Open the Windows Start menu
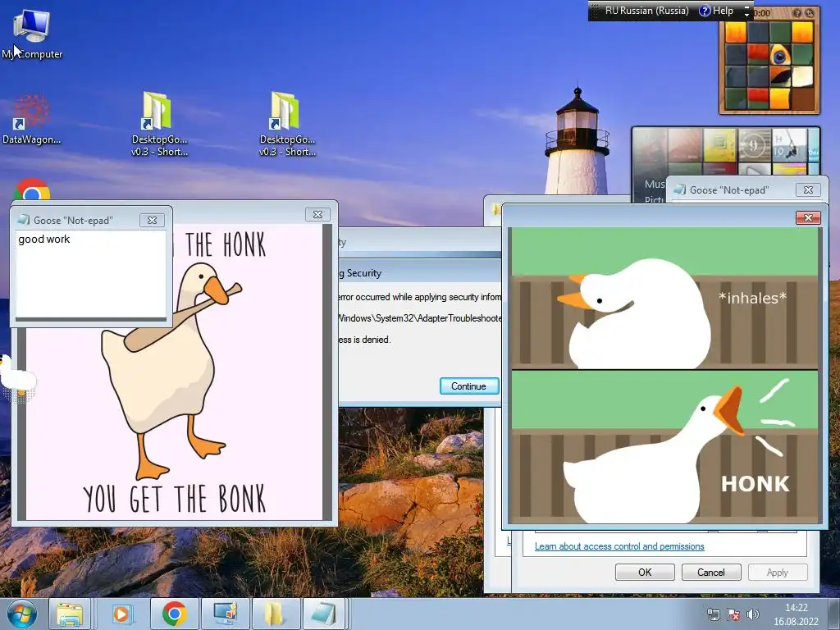 (x=21, y=614)
